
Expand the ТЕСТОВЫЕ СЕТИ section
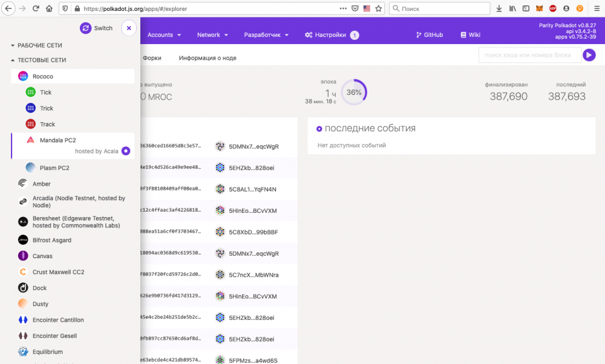(x=38, y=60)
